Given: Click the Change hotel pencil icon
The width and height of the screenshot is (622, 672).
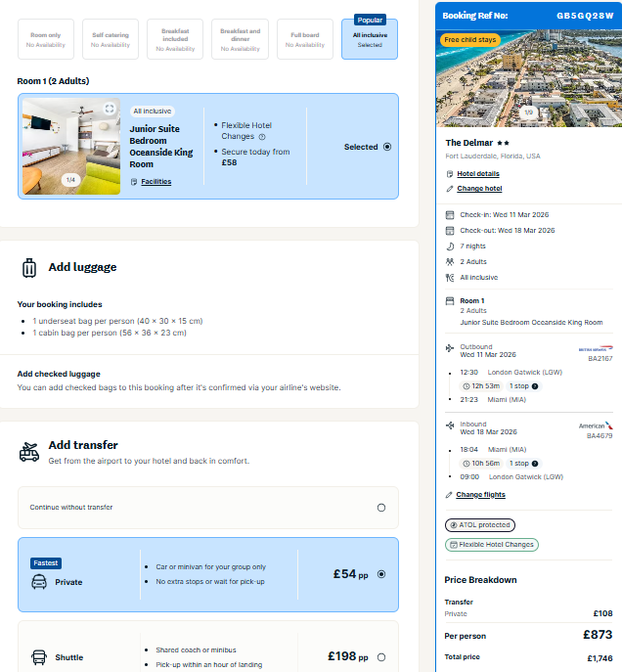Looking at the screenshot, I should pos(449,189).
